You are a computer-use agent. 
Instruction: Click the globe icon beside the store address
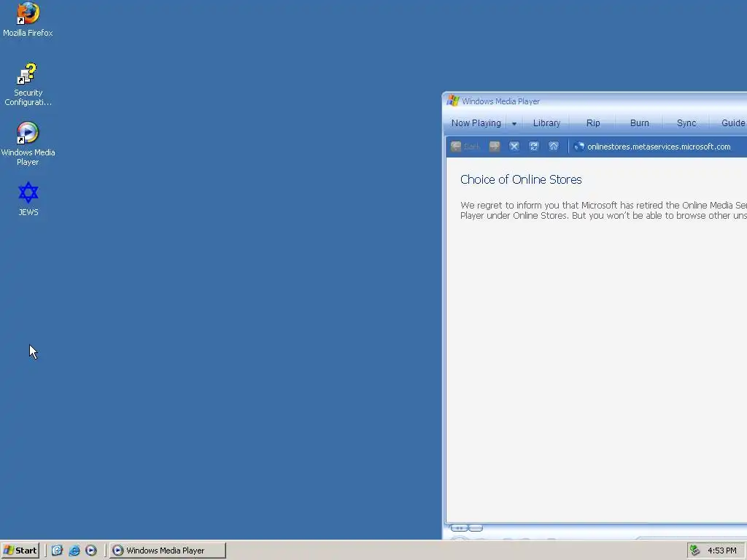coord(578,147)
